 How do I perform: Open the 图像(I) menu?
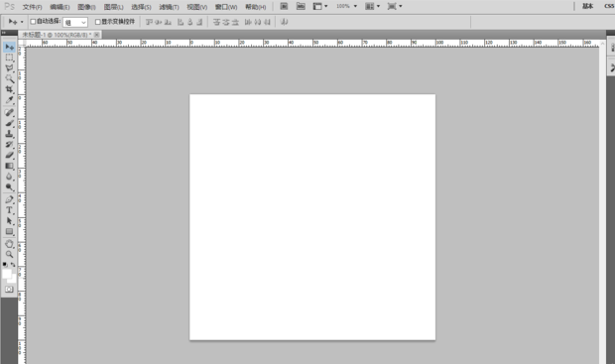[x=86, y=7]
